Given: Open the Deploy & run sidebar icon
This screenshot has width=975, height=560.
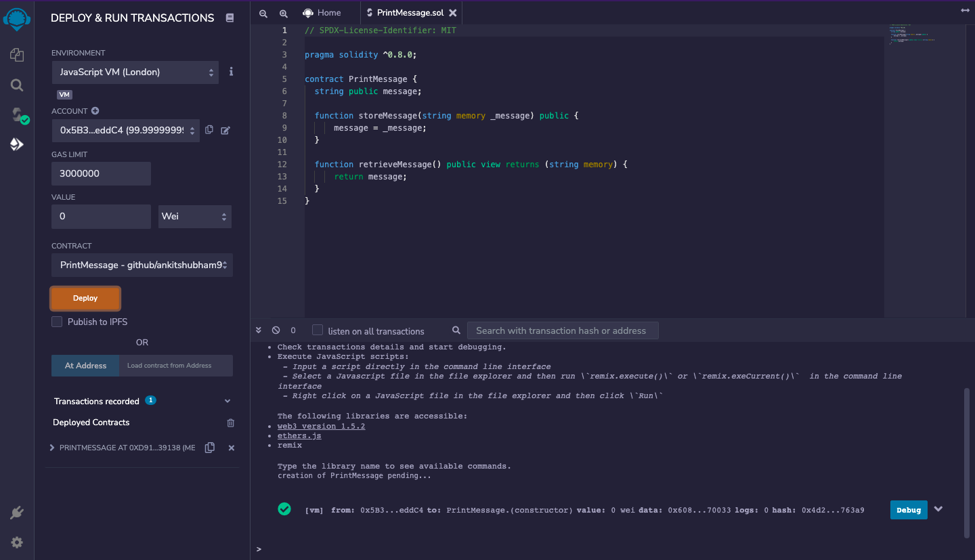Looking at the screenshot, I should (x=17, y=144).
